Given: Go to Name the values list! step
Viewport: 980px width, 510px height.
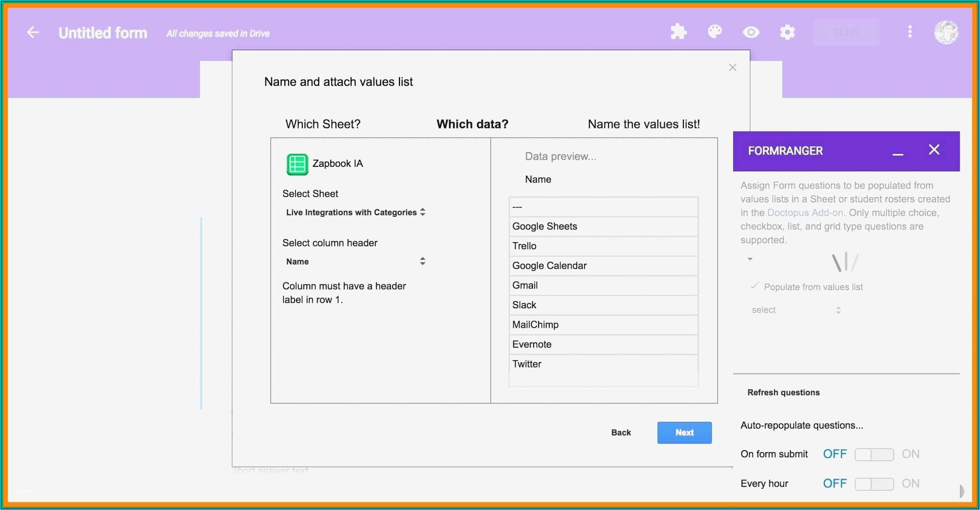Looking at the screenshot, I should (x=643, y=124).
